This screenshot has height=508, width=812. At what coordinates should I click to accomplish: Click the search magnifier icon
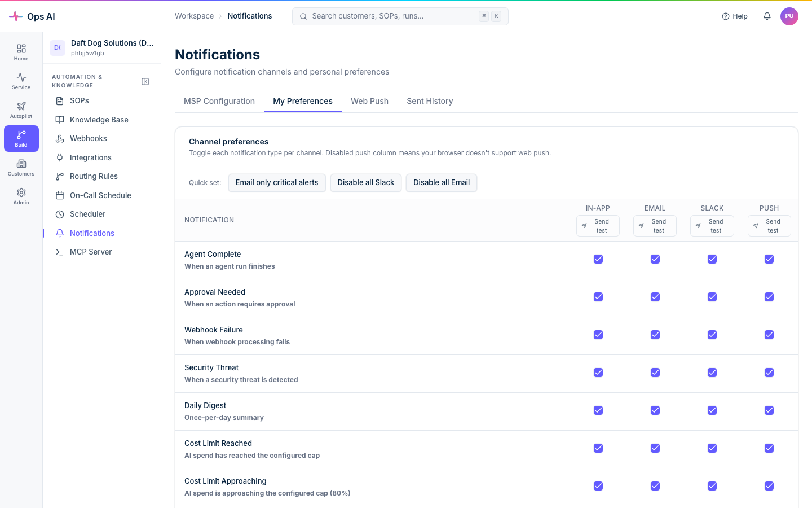pos(303,16)
